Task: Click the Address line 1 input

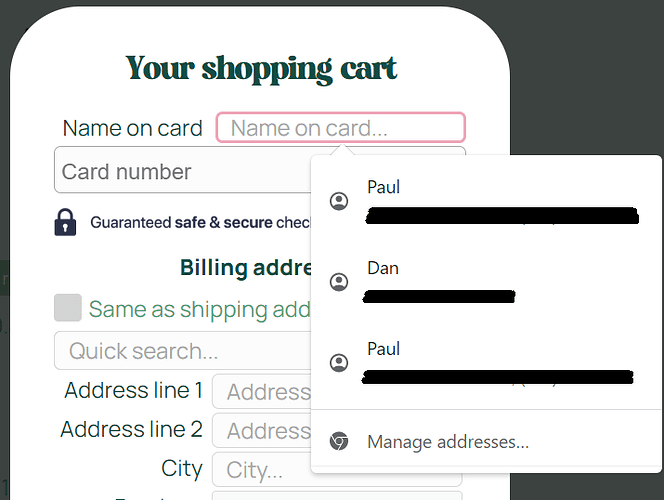Action: coord(262,391)
